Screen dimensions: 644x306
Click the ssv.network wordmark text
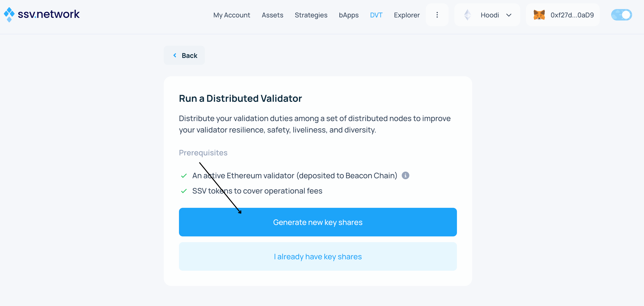[x=49, y=14]
